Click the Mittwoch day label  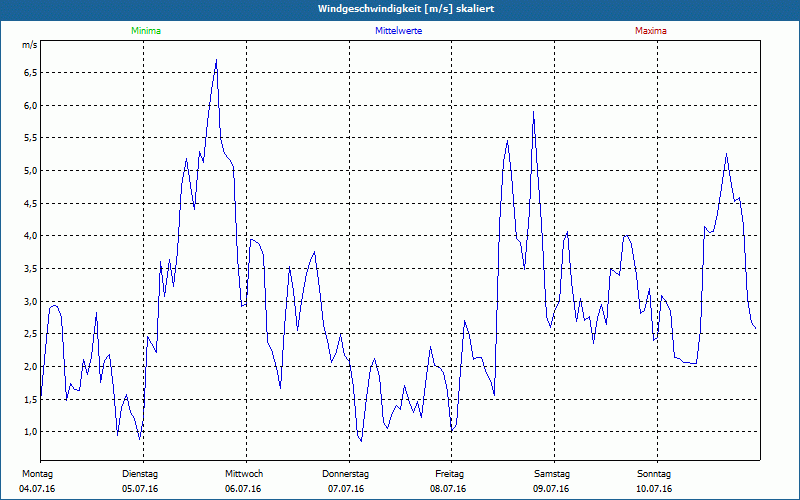point(244,474)
